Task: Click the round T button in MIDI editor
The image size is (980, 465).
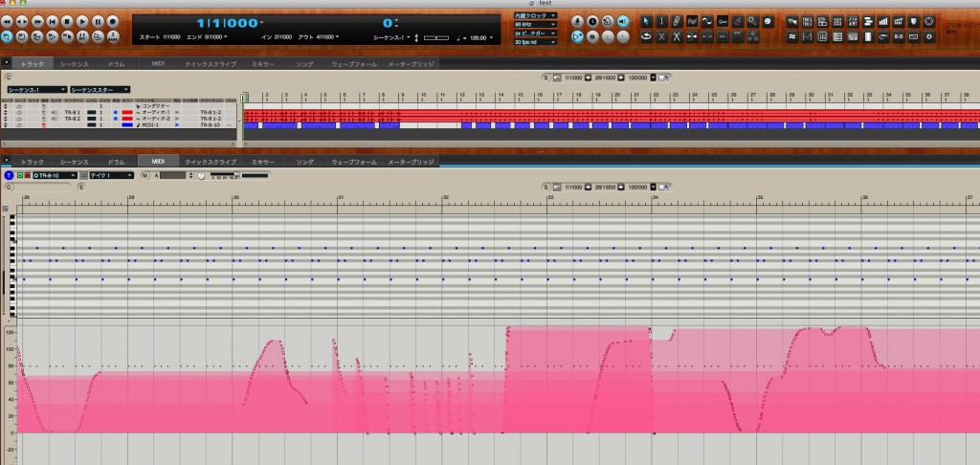Action: coord(9,176)
